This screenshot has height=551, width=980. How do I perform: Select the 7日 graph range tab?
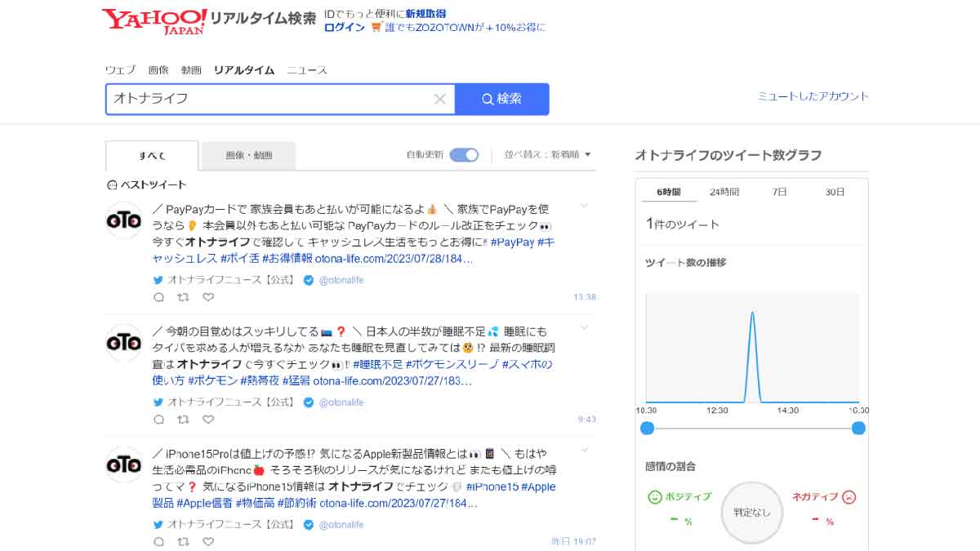click(780, 192)
